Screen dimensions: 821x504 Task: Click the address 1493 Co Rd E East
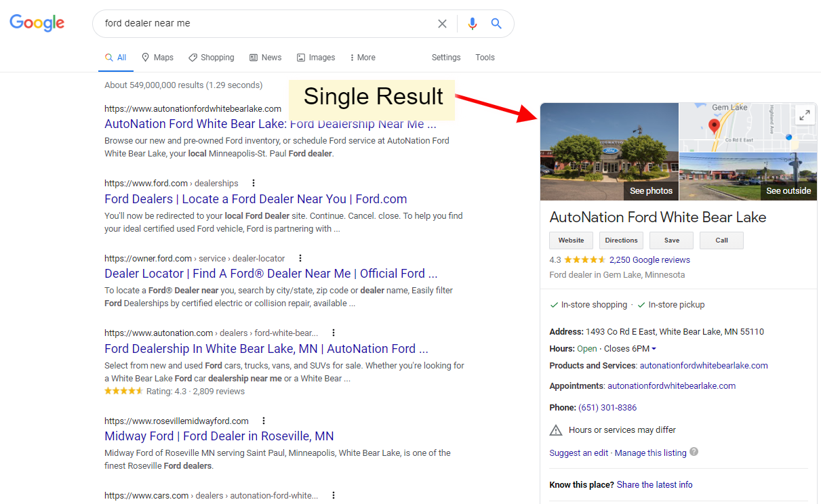coord(675,332)
